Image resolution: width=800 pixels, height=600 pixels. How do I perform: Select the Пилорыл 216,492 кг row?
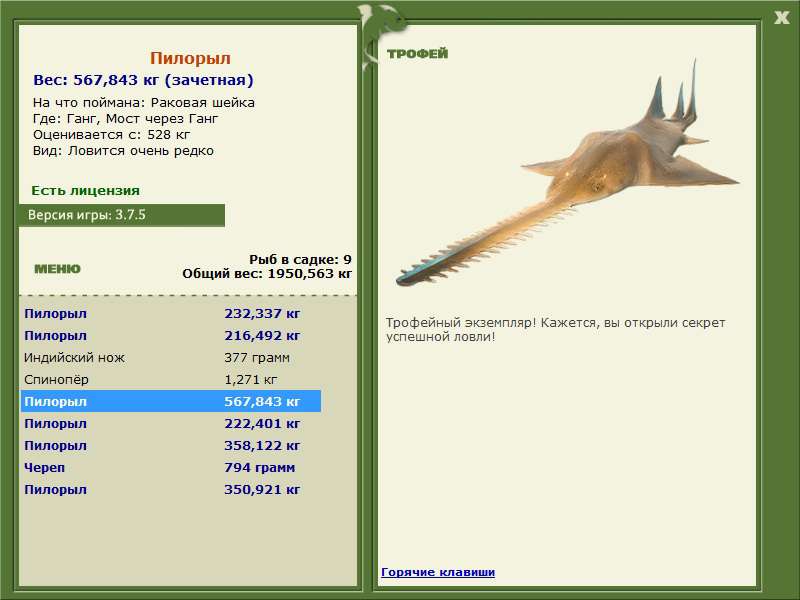(x=171, y=335)
